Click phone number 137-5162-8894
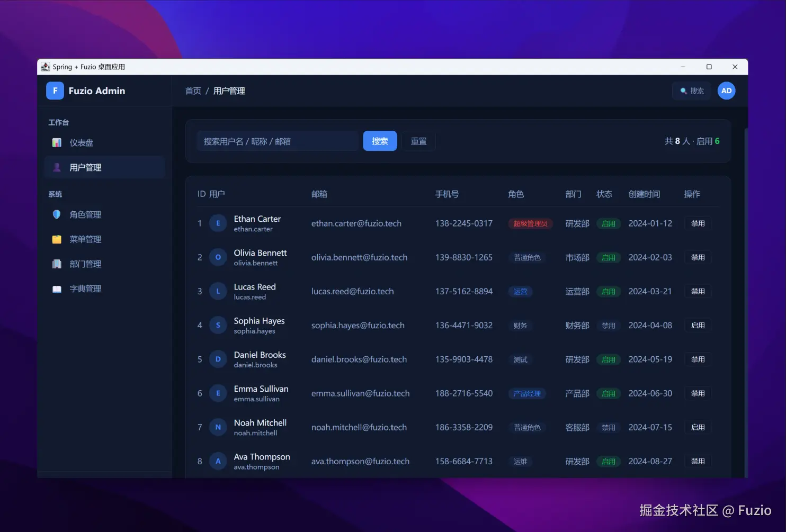786x532 pixels. pos(464,291)
